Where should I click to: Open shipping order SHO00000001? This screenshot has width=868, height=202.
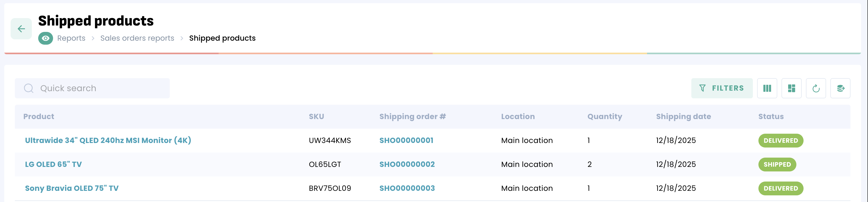click(406, 141)
